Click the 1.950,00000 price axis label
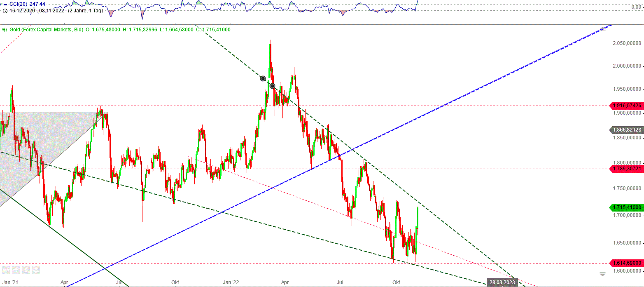The image size is (644, 287). point(627,89)
